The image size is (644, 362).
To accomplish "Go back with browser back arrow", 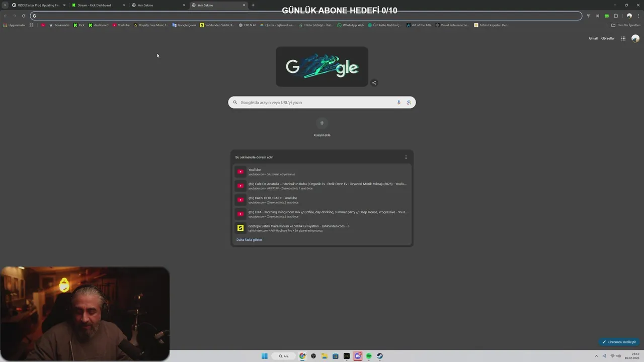I will click(6, 16).
